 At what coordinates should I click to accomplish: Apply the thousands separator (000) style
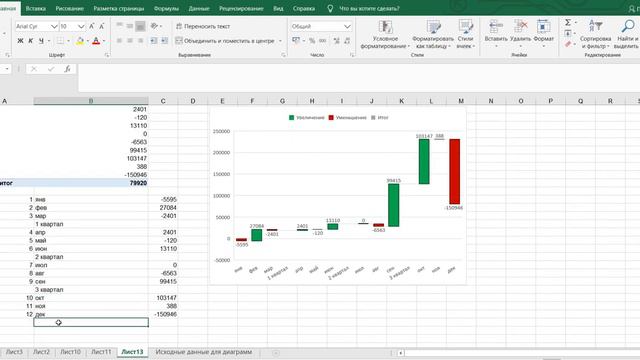point(322,41)
